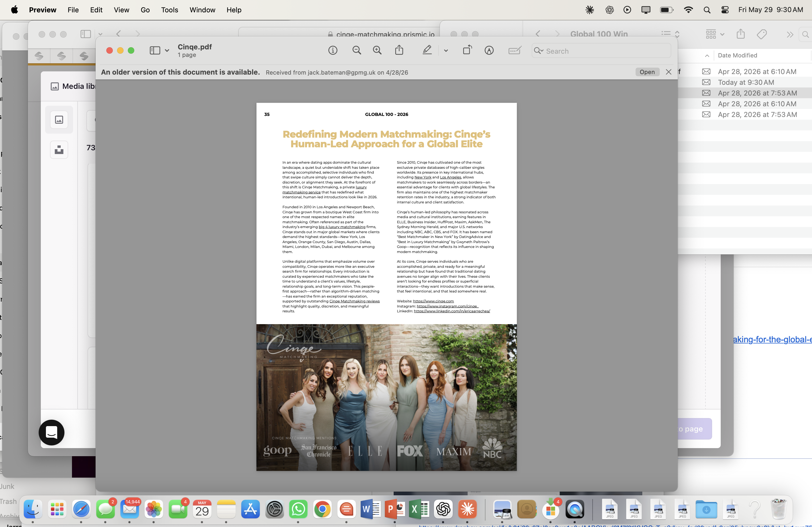Image resolution: width=812 pixels, height=527 pixels.
Task: Expand the browser tab group chevron
Action: tap(100, 34)
